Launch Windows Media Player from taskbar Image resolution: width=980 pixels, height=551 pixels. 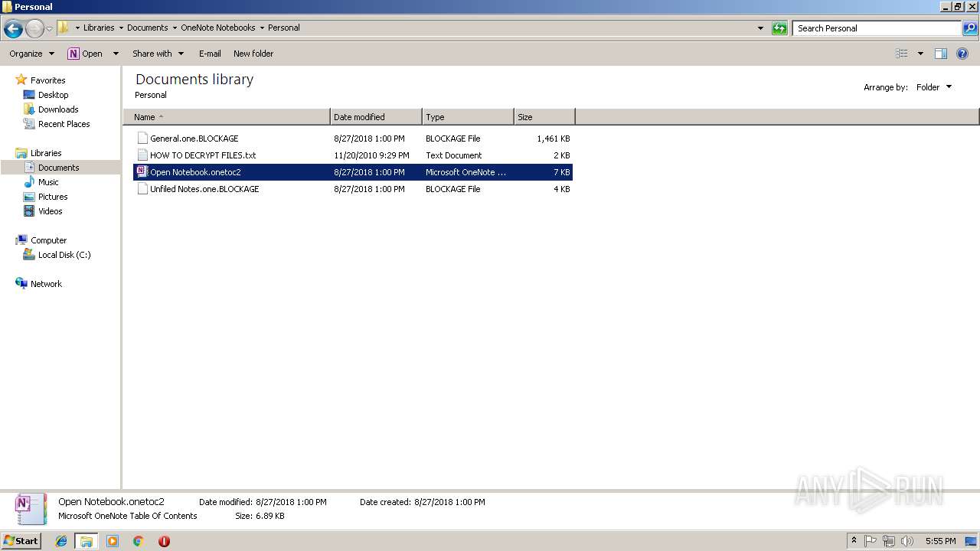(x=113, y=541)
